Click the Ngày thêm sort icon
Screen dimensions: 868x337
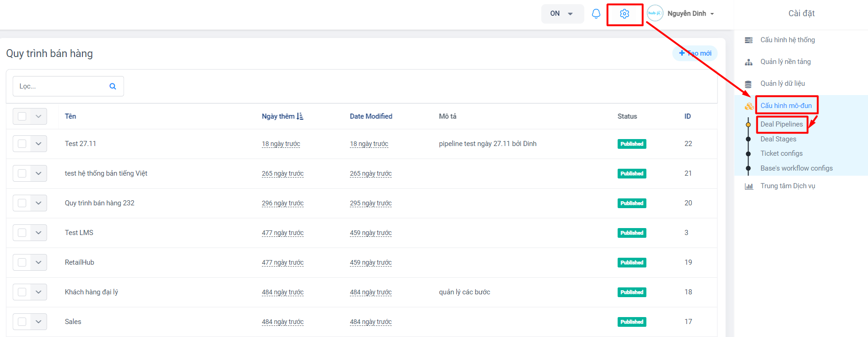(300, 116)
